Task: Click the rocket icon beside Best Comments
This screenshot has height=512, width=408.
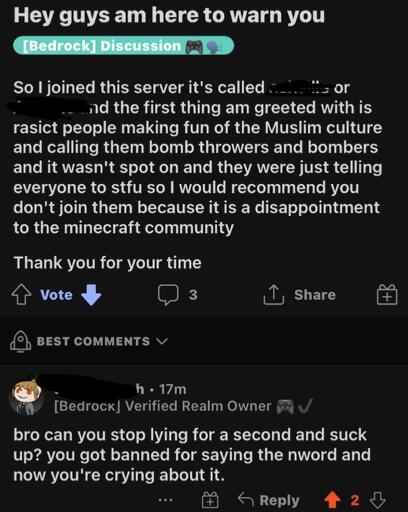Action: [21, 341]
